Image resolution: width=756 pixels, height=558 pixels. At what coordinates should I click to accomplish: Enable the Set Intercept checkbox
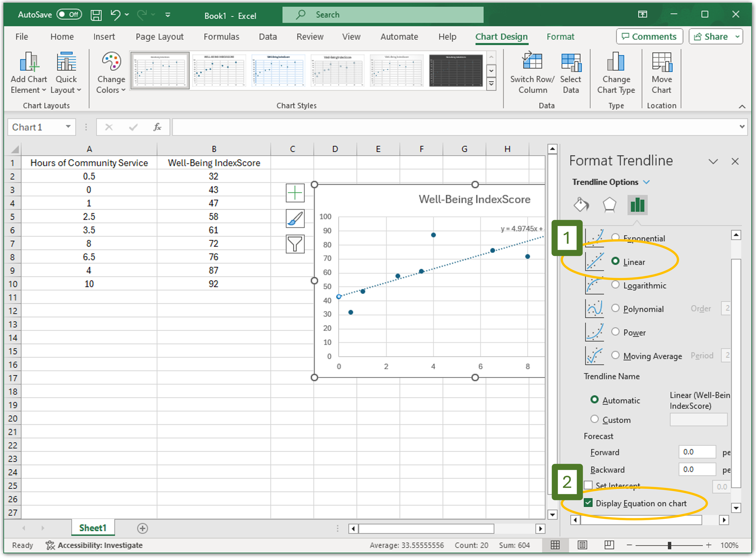(x=588, y=485)
